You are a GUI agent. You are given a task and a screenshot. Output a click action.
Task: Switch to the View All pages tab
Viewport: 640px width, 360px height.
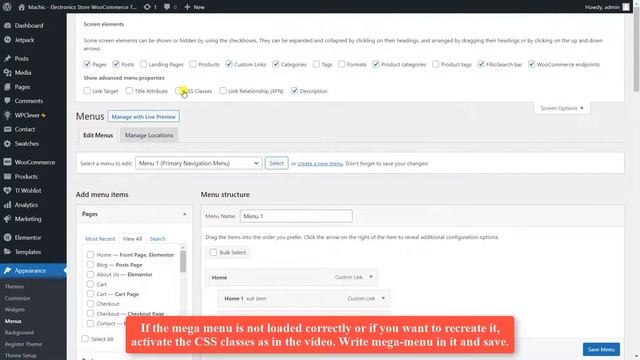pyautogui.click(x=132, y=239)
